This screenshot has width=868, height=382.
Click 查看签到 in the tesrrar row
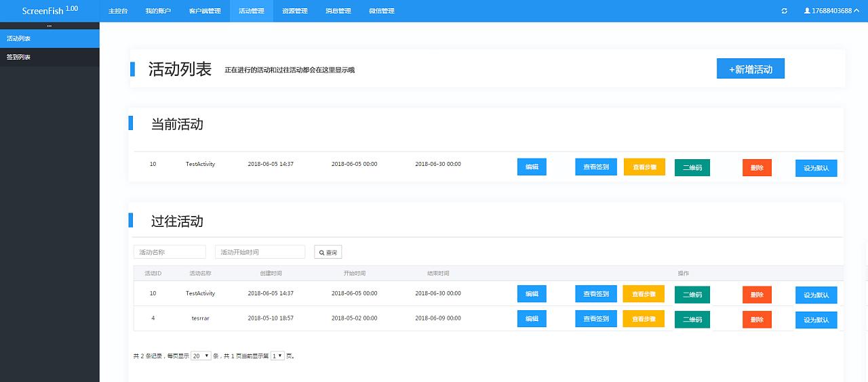tap(596, 318)
